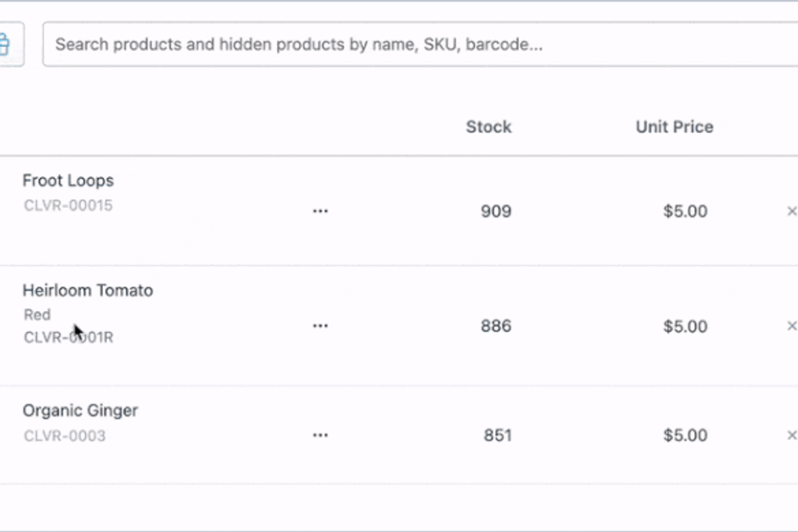Select the Heirloom Tomato product name
This screenshot has height=532, width=798.
(x=87, y=290)
